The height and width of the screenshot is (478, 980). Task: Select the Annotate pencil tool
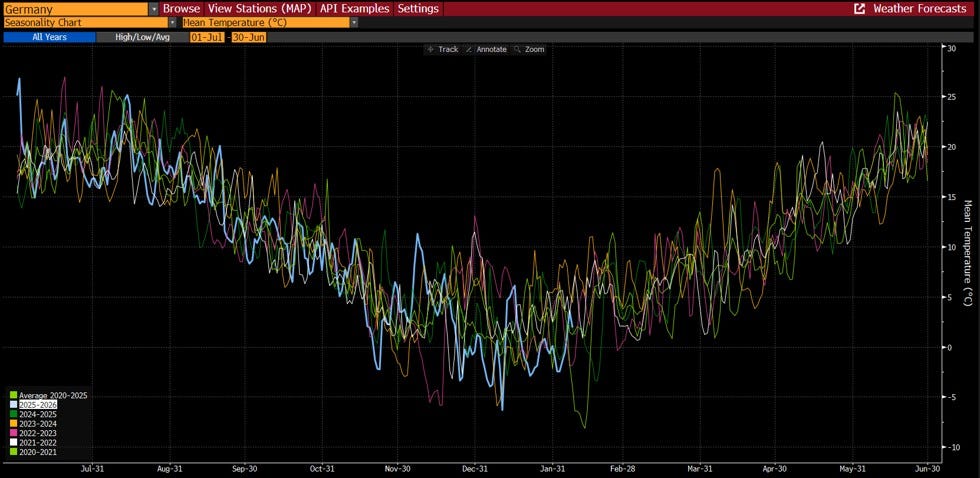(486, 49)
